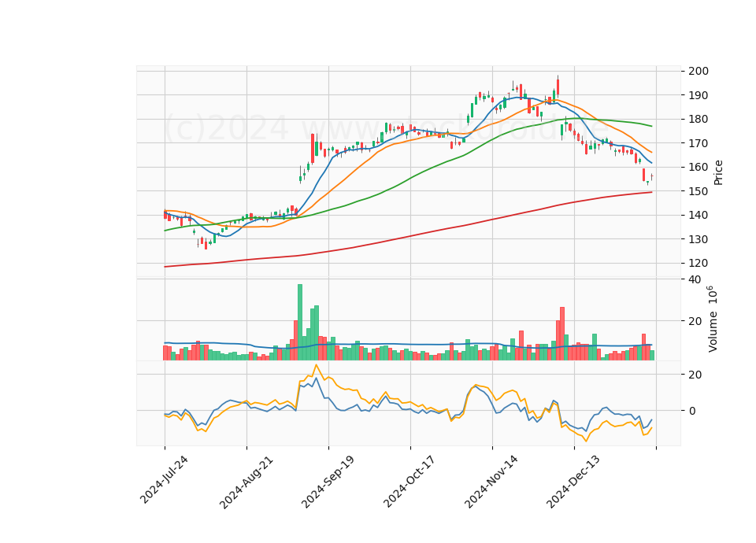Click the 170 price axis label

click(x=699, y=143)
